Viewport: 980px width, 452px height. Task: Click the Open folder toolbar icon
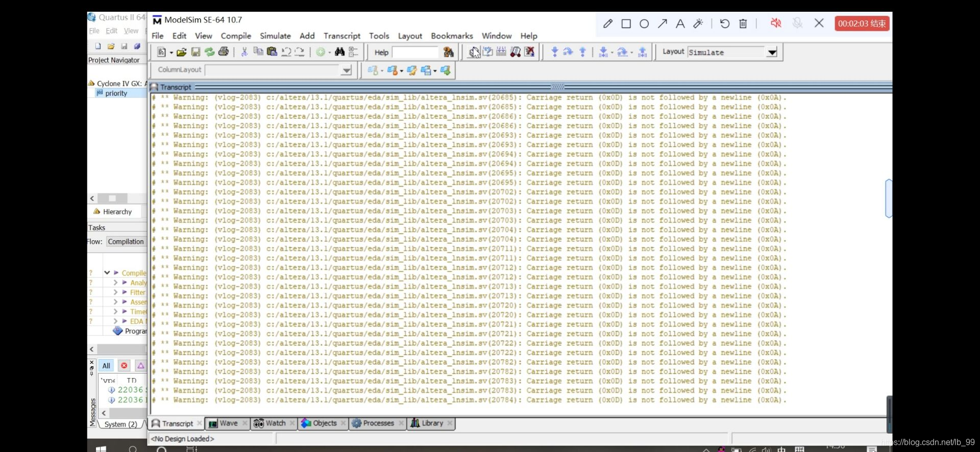pos(182,52)
